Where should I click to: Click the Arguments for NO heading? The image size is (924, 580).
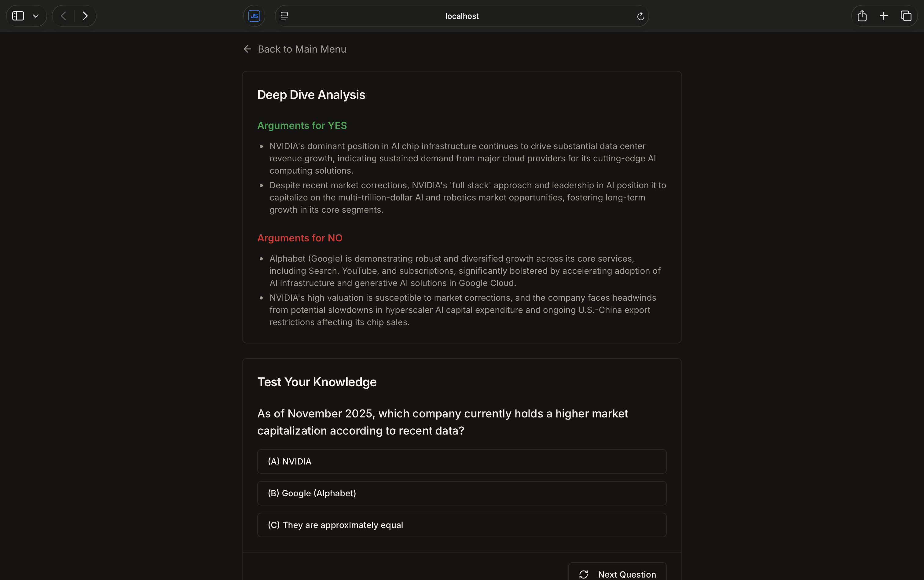tap(299, 238)
